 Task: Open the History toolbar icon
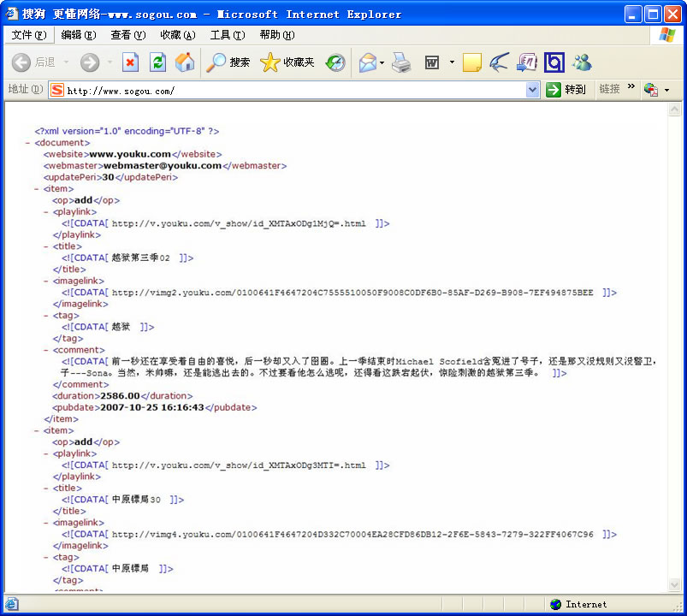click(335, 62)
